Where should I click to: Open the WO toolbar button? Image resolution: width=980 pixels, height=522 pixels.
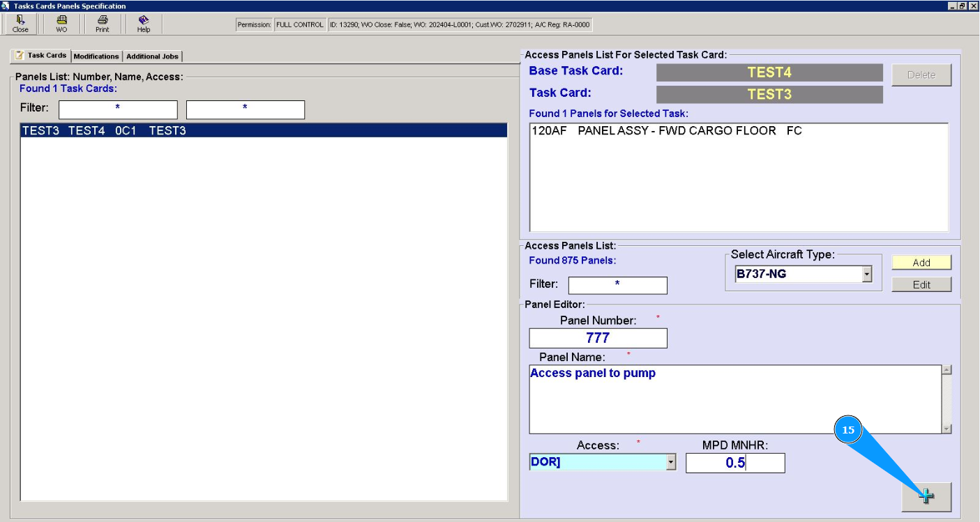click(61, 24)
